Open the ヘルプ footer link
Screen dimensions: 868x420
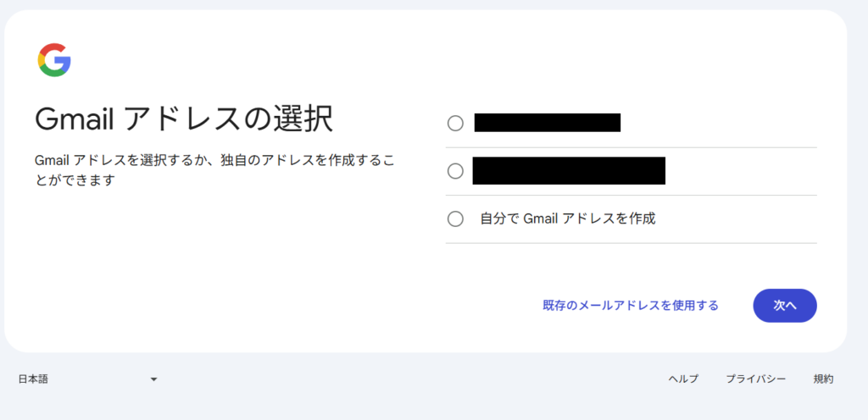point(683,379)
